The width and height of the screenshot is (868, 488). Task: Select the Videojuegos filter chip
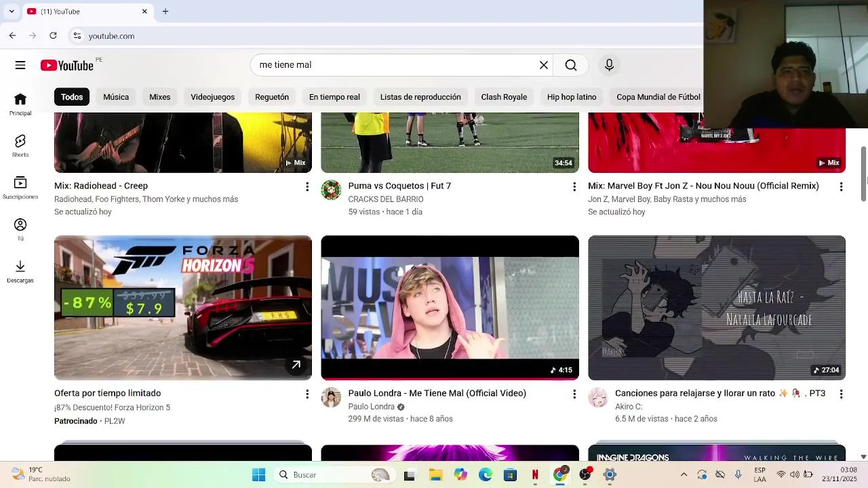(x=212, y=97)
